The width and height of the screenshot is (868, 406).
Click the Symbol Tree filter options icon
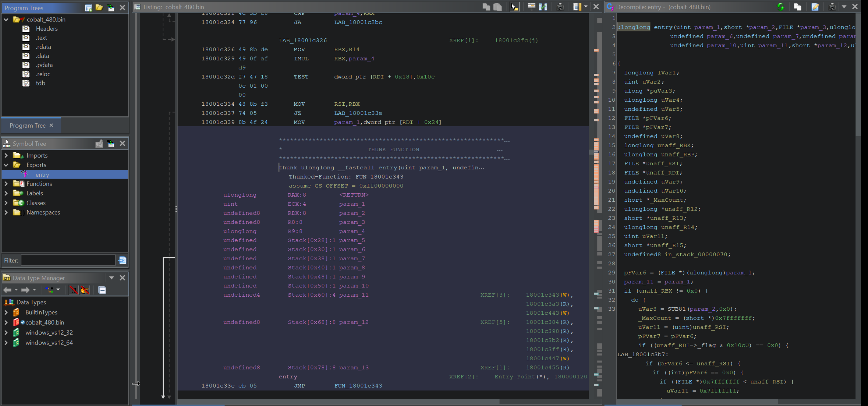point(122,260)
